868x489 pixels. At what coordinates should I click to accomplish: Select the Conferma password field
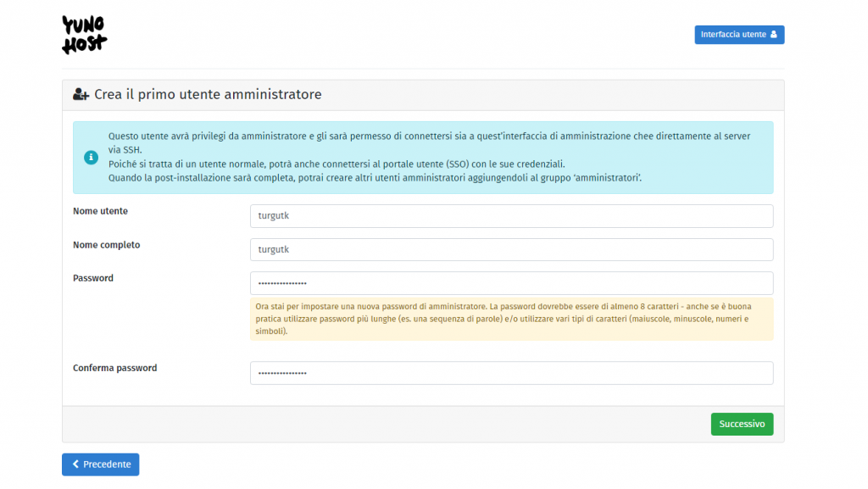511,373
